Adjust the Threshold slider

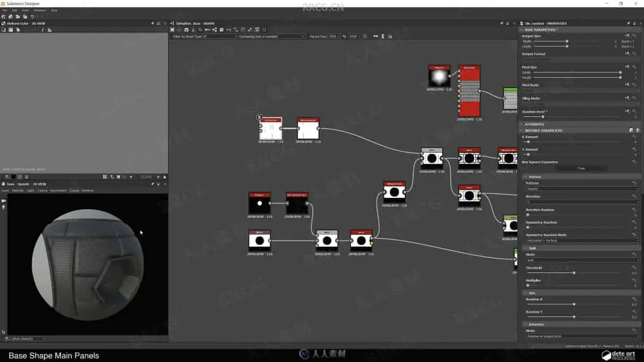574,273
